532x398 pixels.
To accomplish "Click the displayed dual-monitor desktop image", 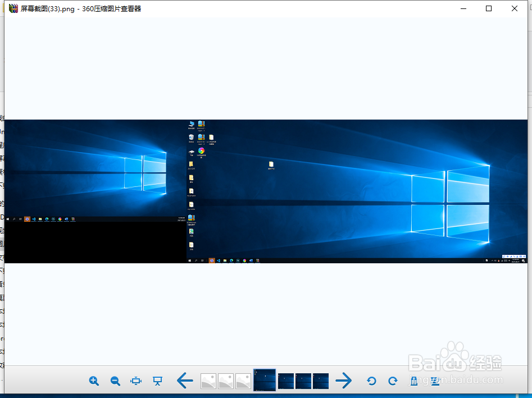I will pyautogui.click(x=266, y=191).
